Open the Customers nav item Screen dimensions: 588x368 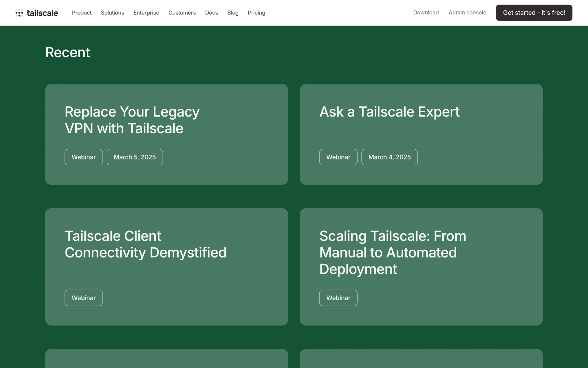pos(182,13)
